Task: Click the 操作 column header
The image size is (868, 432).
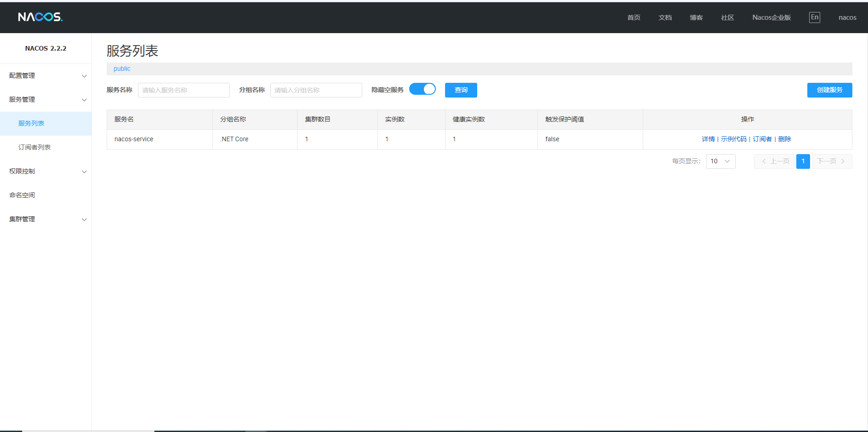Action: (x=748, y=120)
